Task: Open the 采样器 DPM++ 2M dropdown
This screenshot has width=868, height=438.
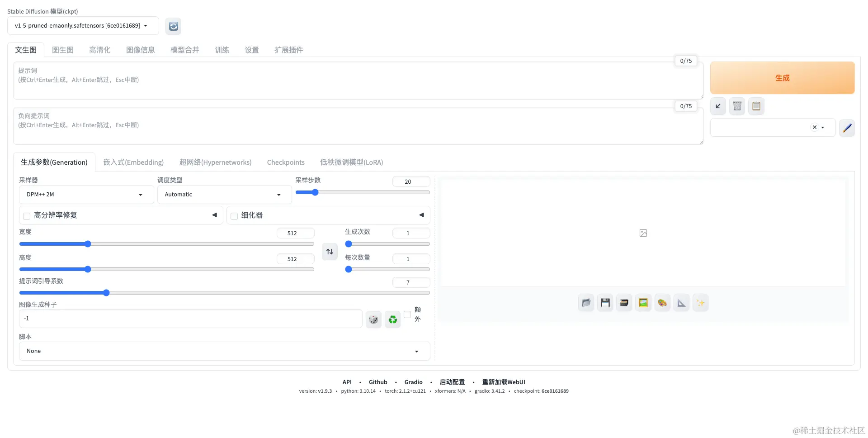Action: 86,195
